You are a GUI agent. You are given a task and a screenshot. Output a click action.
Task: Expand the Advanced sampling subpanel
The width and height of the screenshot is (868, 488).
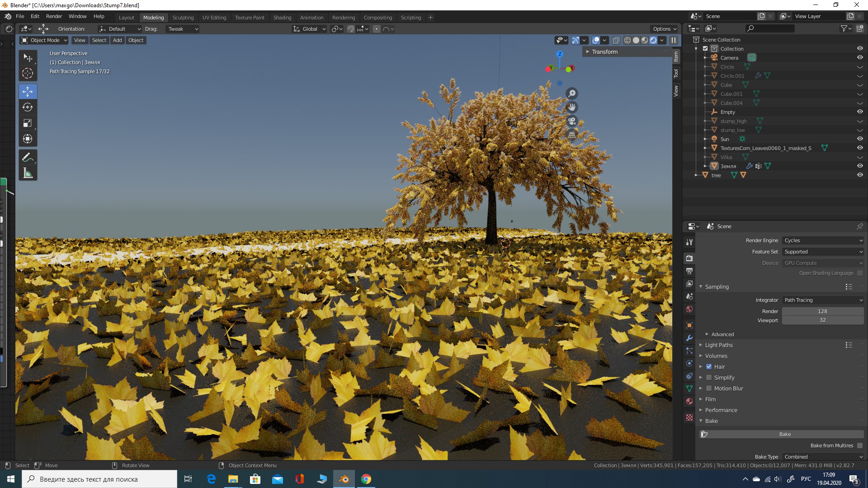coord(722,334)
